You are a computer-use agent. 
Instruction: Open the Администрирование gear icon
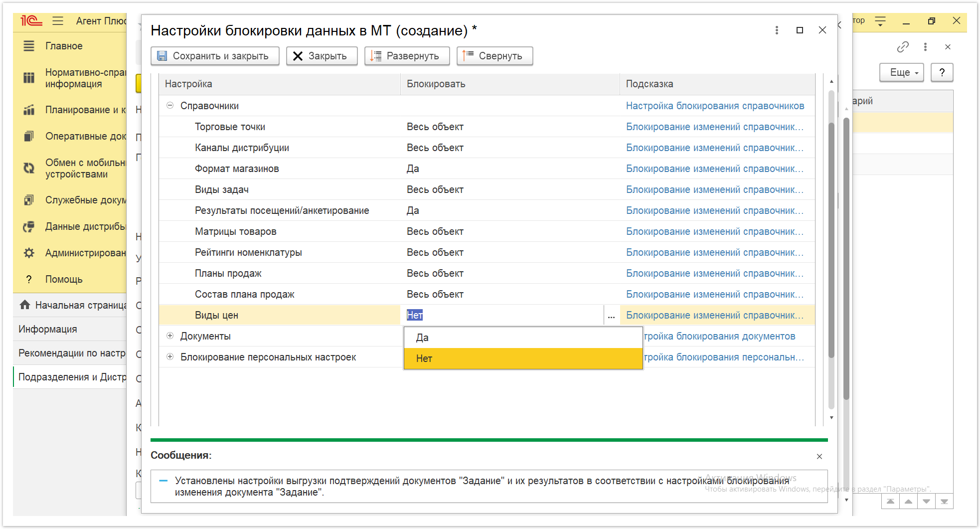click(29, 253)
